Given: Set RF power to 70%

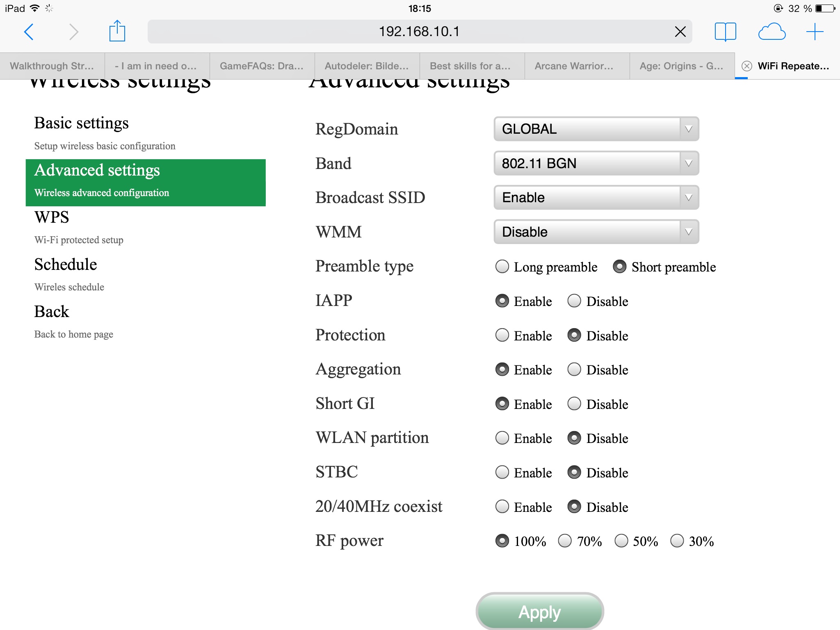Looking at the screenshot, I should point(565,541).
